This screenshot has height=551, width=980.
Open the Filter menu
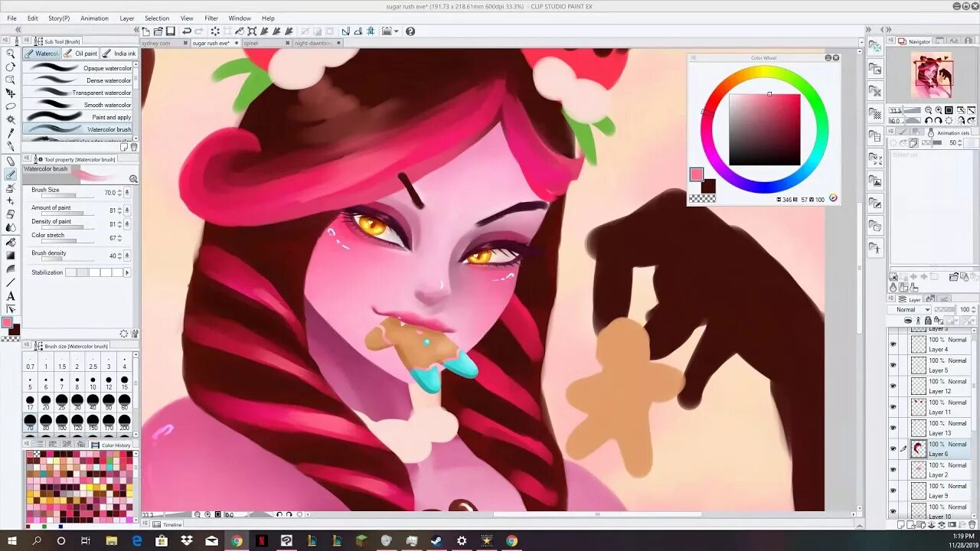[x=211, y=18]
